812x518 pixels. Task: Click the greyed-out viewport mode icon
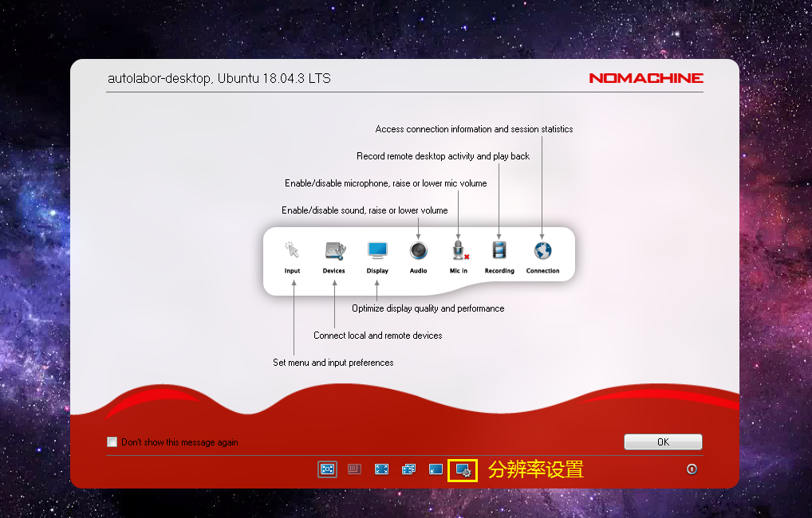tap(355, 469)
